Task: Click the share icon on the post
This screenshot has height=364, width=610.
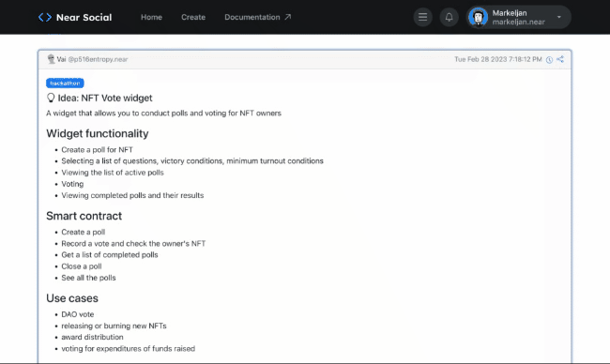Action: tap(560, 59)
